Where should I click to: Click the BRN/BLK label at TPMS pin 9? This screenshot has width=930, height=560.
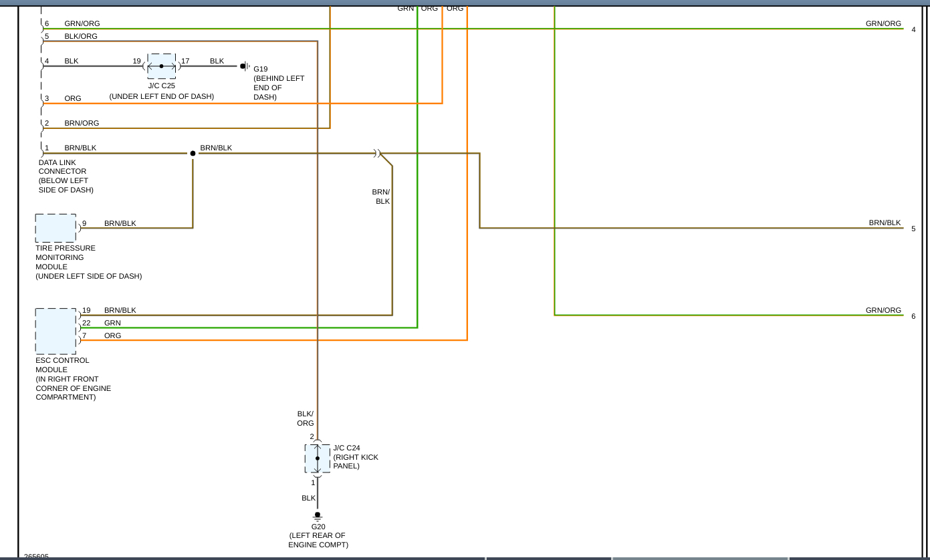120,223
